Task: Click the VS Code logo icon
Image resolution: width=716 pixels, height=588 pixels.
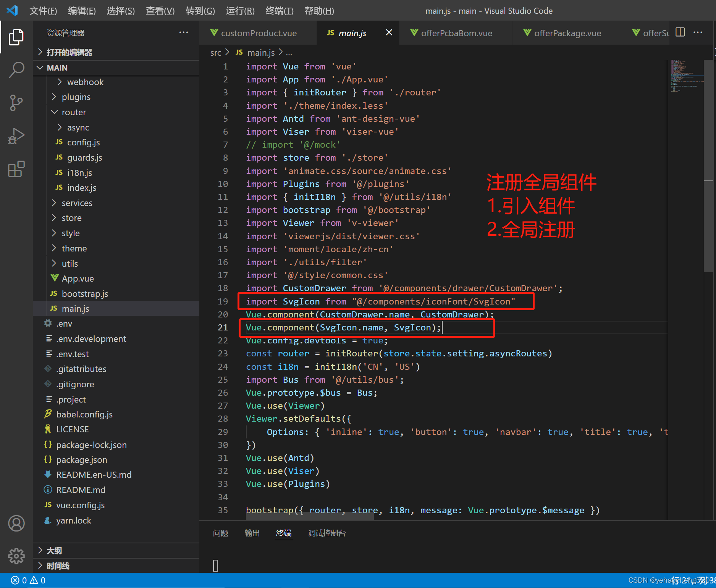Action: click(x=12, y=10)
